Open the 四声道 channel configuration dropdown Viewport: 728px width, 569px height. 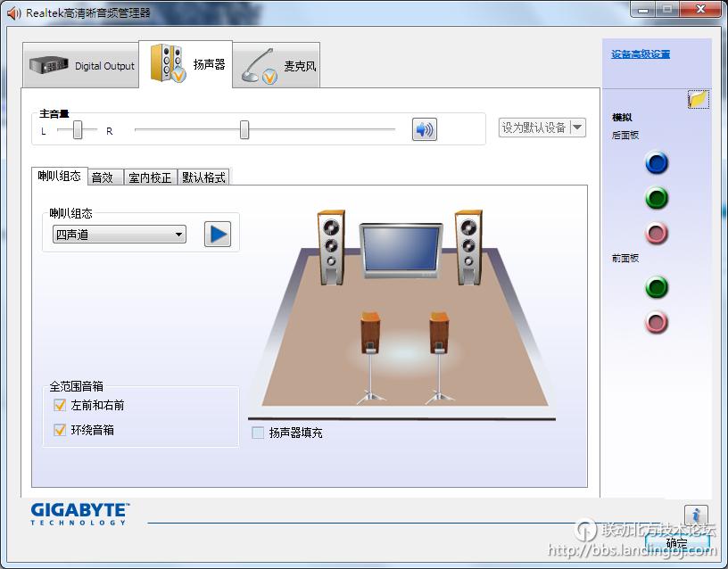coord(179,234)
